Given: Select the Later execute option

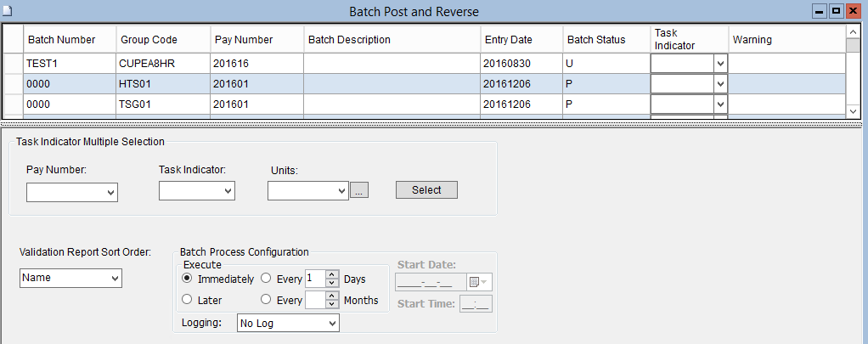Looking at the screenshot, I should pyautogui.click(x=188, y=300).
